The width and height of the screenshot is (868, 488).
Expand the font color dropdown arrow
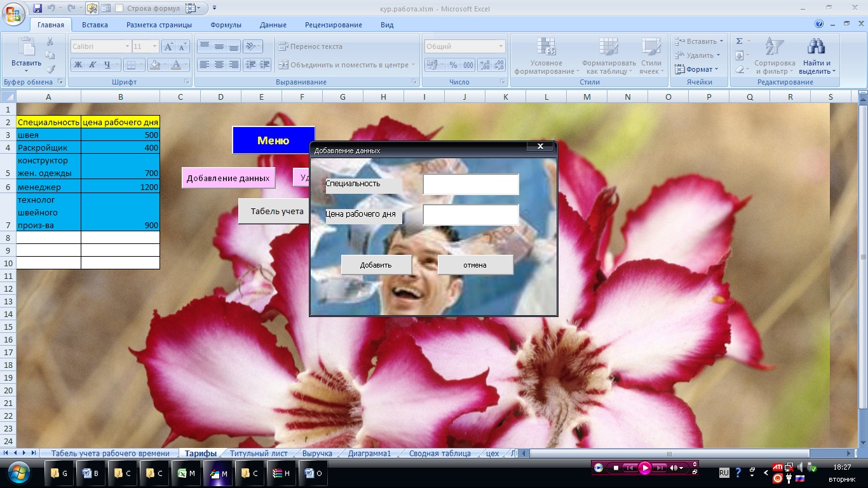tap(186, 65)
